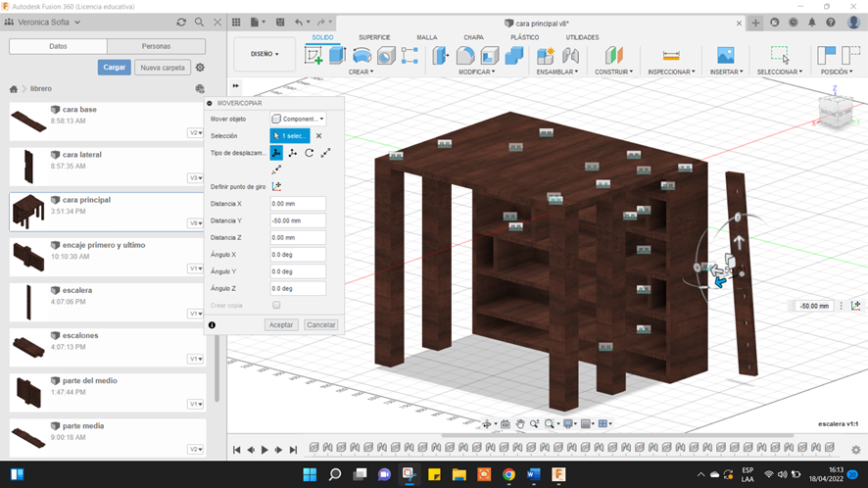Expand the MODIFICAR menu dropdown
The width and height of the screenshot is (868, 488).
477,72
